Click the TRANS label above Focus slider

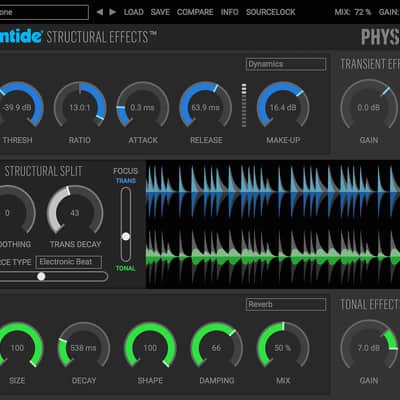(126, 181)
